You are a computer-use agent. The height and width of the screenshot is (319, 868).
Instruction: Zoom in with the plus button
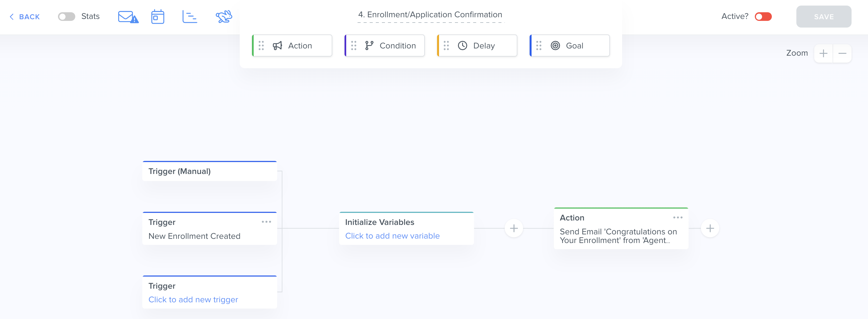(823, 53)
